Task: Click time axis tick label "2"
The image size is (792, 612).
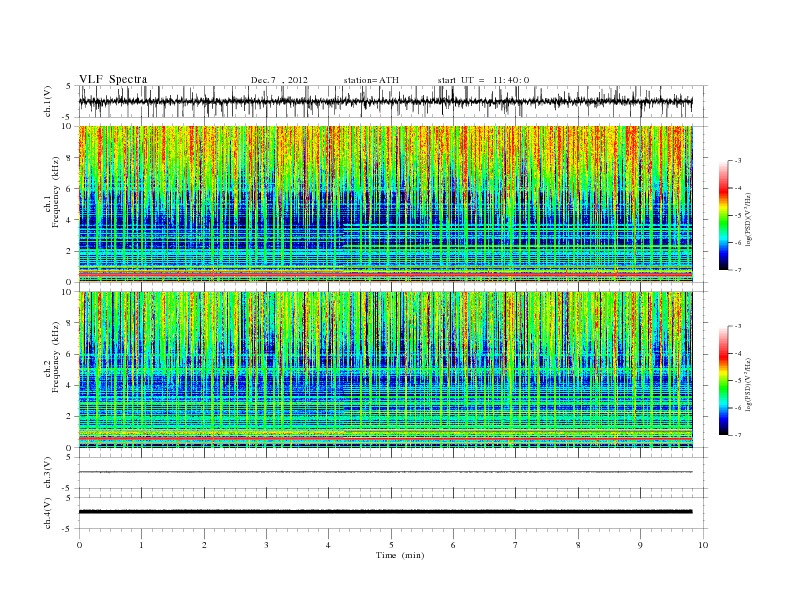Action: pos(204,545)
